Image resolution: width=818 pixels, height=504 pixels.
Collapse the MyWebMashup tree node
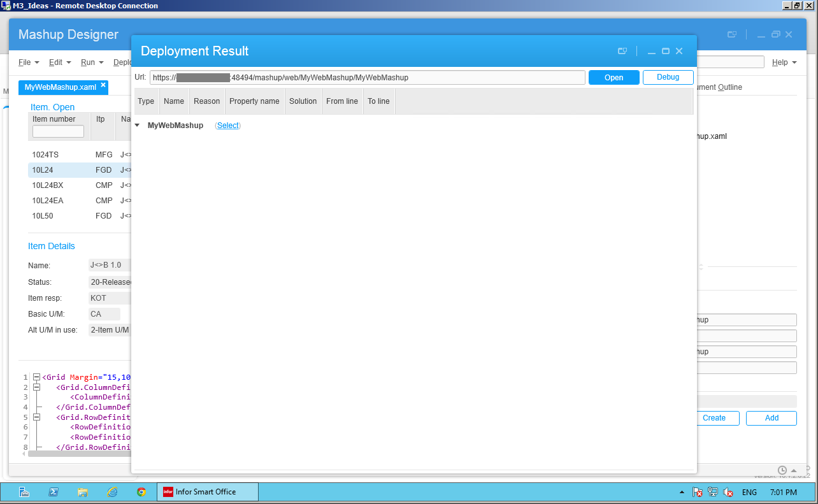point(137,126)
